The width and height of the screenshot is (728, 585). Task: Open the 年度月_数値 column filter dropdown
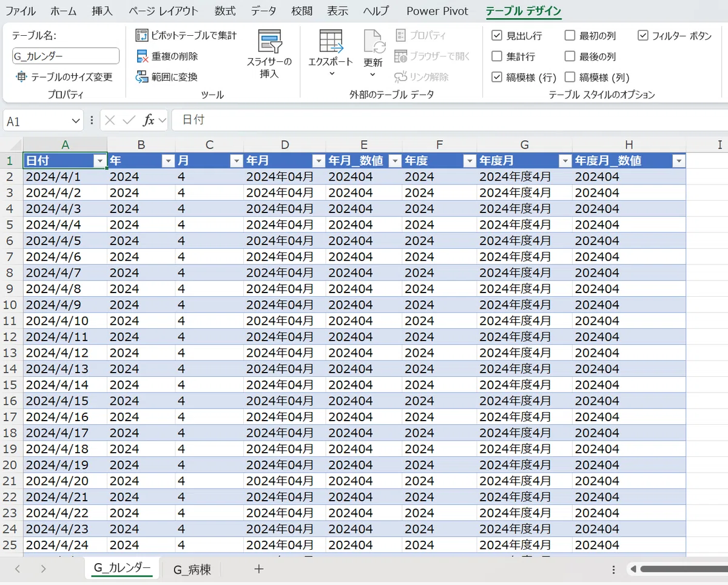679,161
